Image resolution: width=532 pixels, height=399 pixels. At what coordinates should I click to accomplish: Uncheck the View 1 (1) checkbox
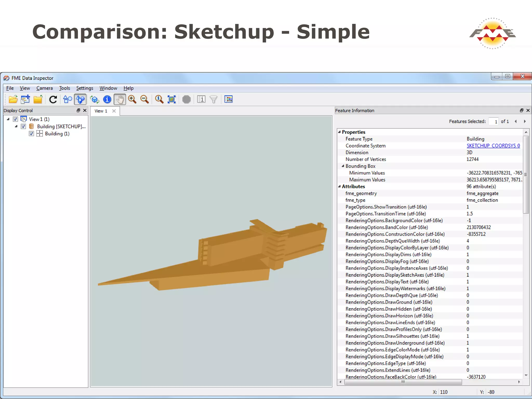tap(15, 119)
